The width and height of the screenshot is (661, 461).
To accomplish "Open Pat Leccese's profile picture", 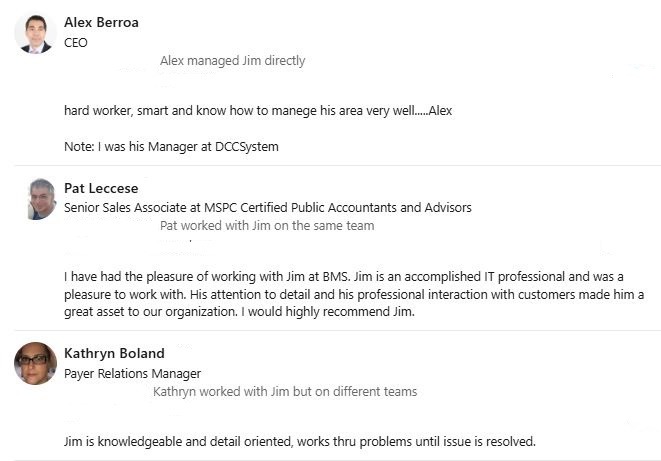I will pyautogui.click(x=39, y=199).
